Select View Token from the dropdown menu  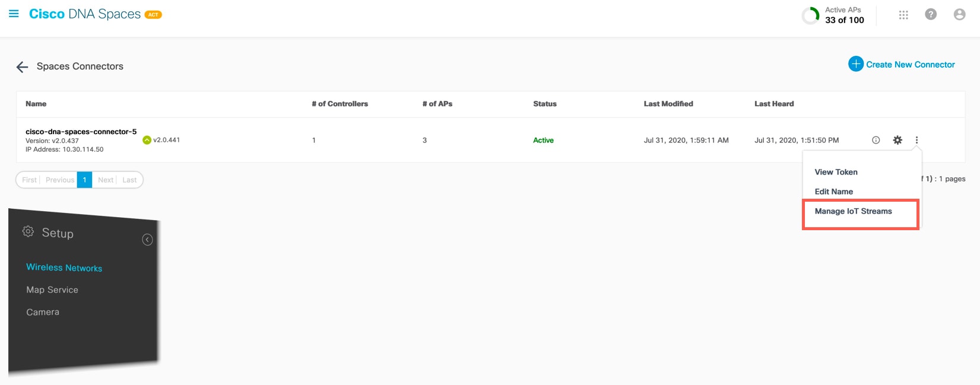[x=836, y=172]
